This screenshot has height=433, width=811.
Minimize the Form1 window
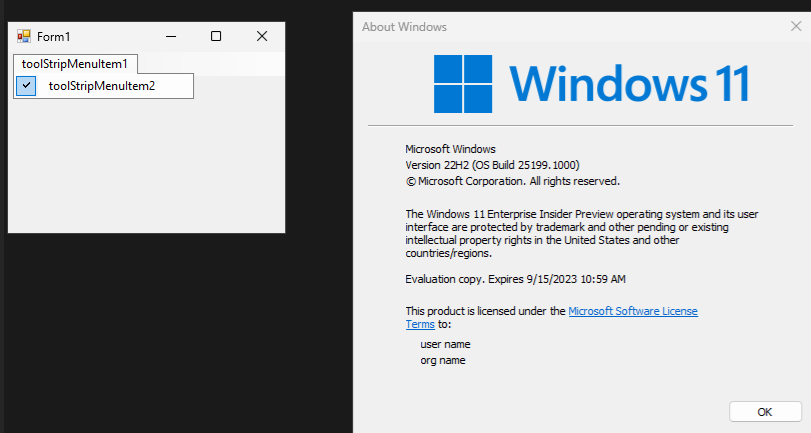[171, 36]
